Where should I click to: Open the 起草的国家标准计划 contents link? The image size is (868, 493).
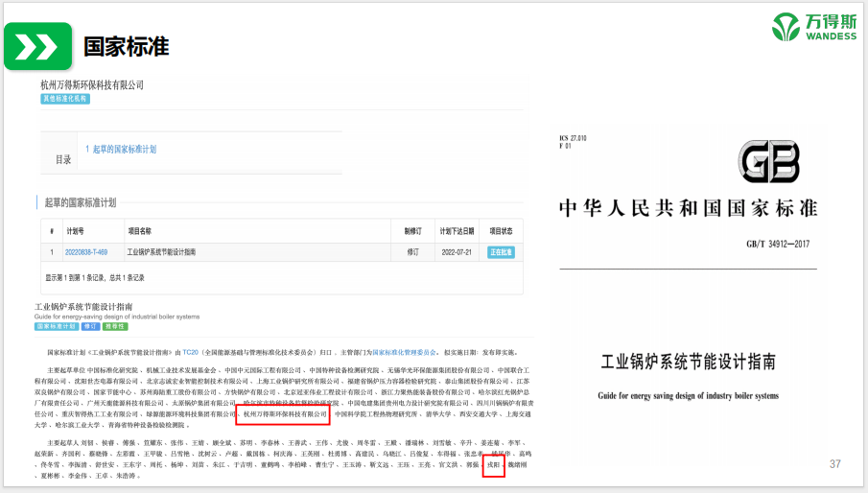click(124, 150)
